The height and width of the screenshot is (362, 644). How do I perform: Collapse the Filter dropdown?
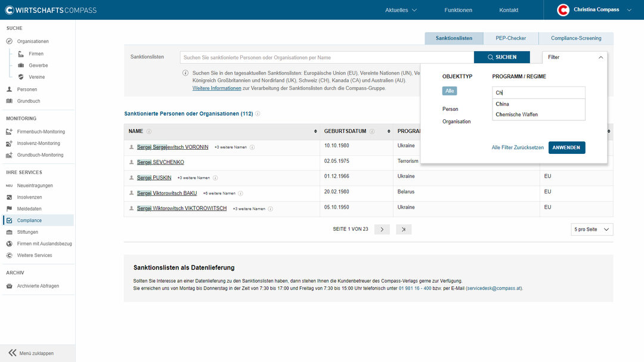click(600, 57)
